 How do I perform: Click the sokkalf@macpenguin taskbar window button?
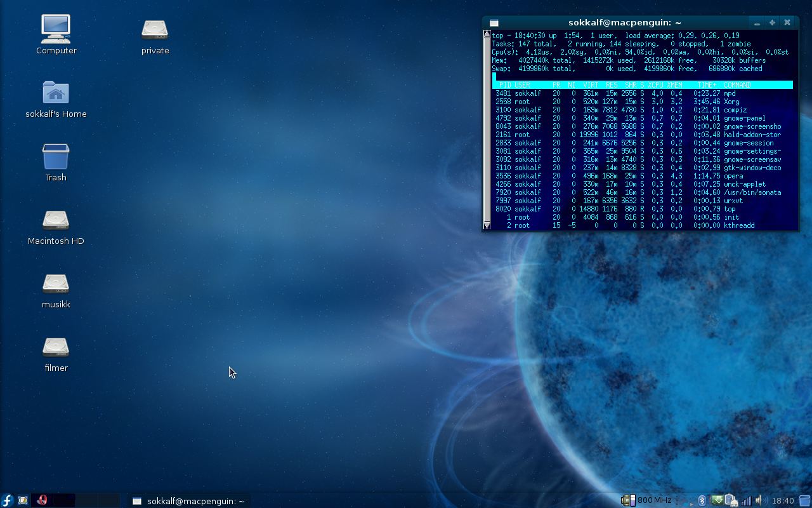188,501
